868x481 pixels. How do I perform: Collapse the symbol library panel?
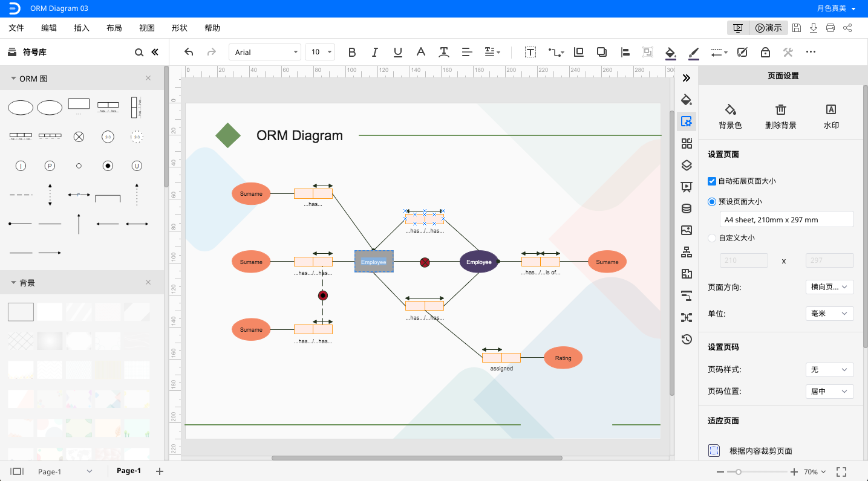[x=155, y=53]
